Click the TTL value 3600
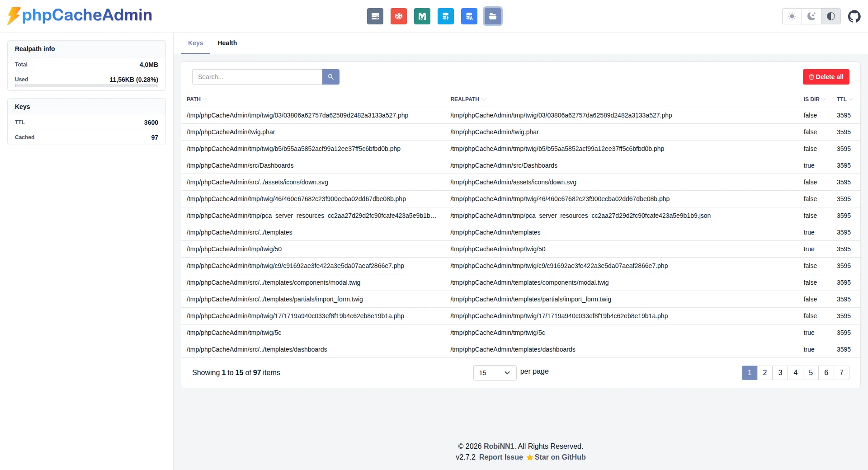Viewport: 868px width, 470px height. 151,122
